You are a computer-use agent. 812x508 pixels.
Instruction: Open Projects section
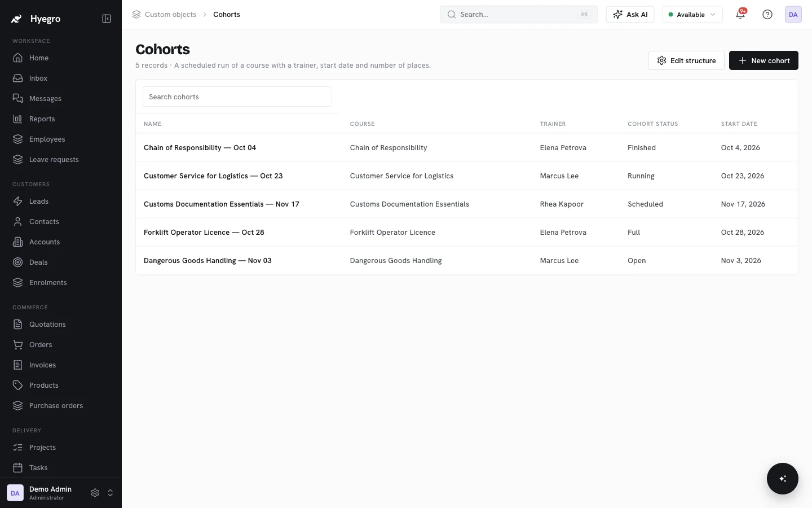coord(61,447)
